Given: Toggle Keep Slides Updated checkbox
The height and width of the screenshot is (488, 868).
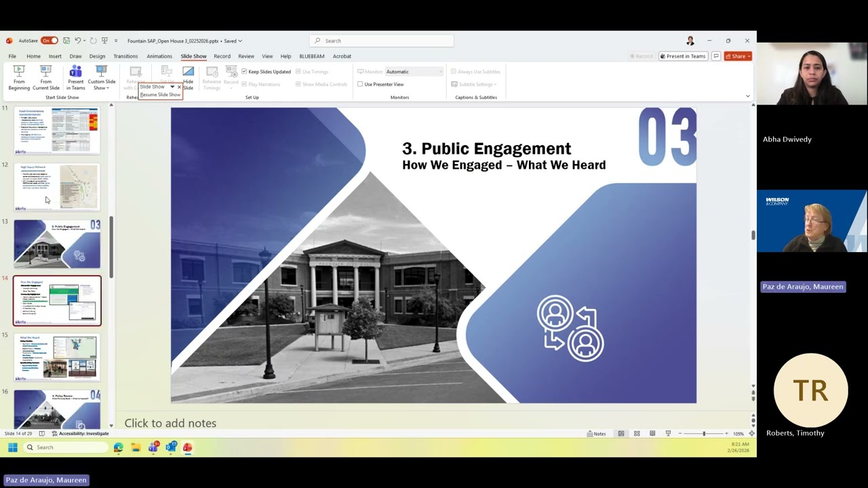Looking at the screenshot, I should click(266, 71).
